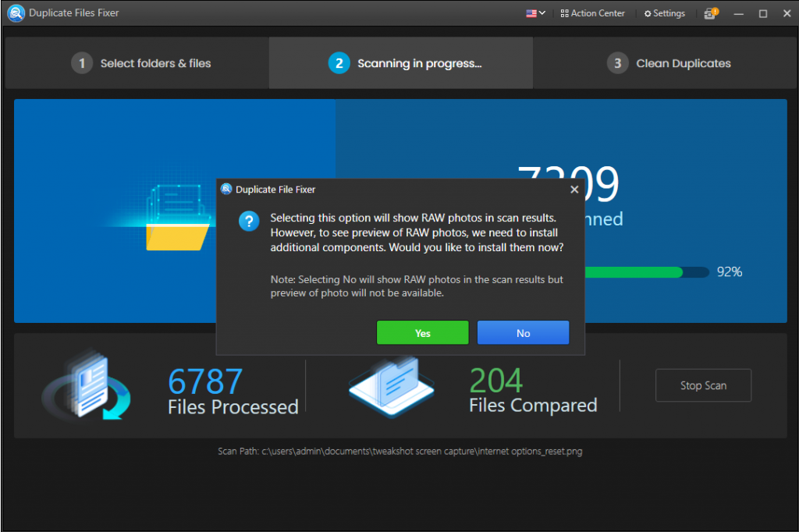Close the Duplicate Files Fixer main window
The height and width of the screenshot is (532, 799).
click(x=787, y=13)
